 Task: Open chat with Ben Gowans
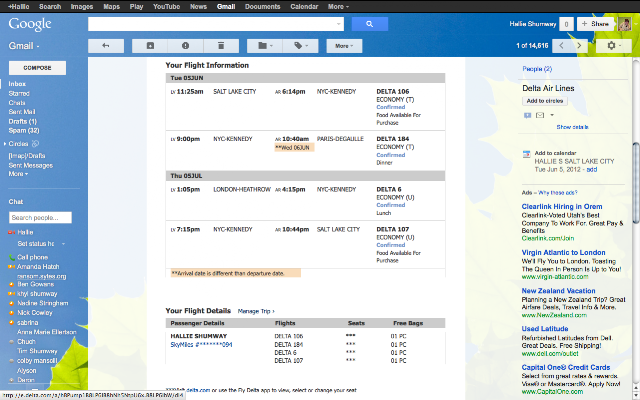[x=36, y=284]
